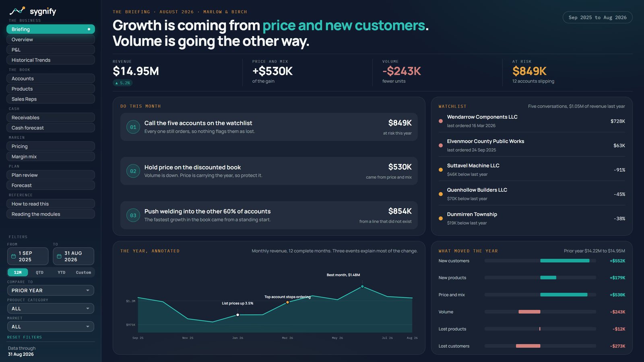Open the From date picker showing 1 Sep 2025
644x362 pixels.
pos(28,256)
